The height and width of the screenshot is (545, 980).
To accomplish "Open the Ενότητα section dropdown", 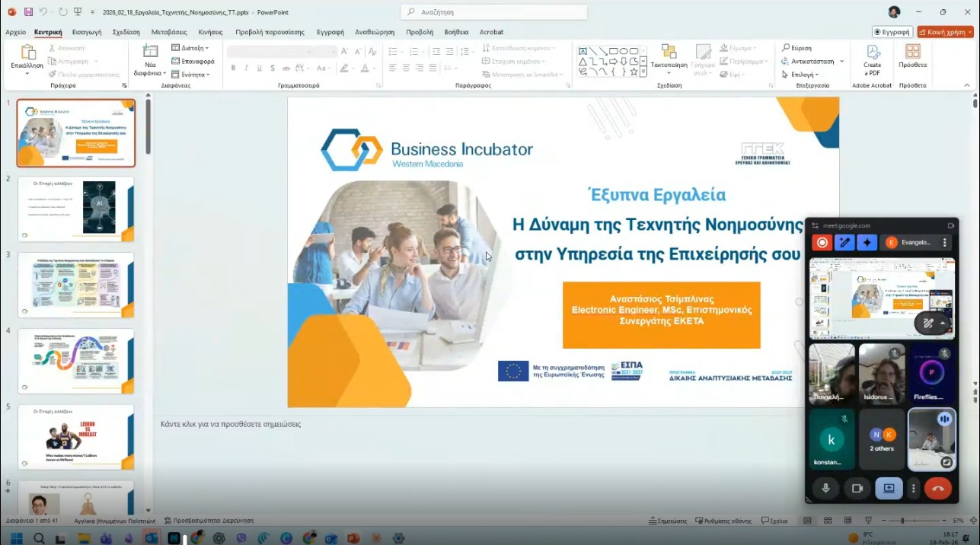I will 190,75.
